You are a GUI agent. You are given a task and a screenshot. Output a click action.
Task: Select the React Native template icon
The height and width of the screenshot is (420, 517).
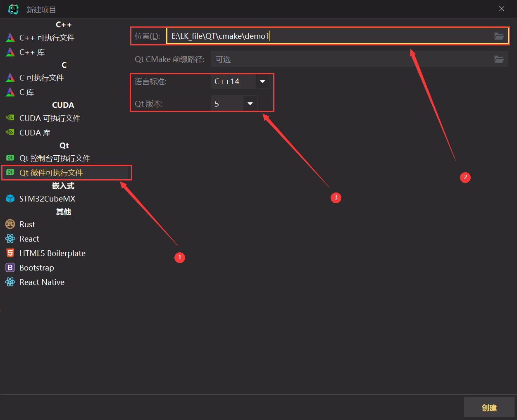pyautogui.click(x=10, y=282)
